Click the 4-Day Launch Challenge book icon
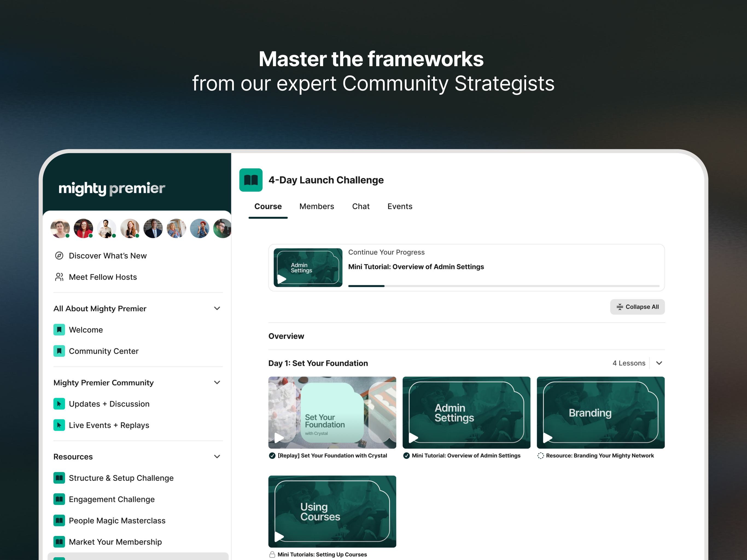 [250, 180]
